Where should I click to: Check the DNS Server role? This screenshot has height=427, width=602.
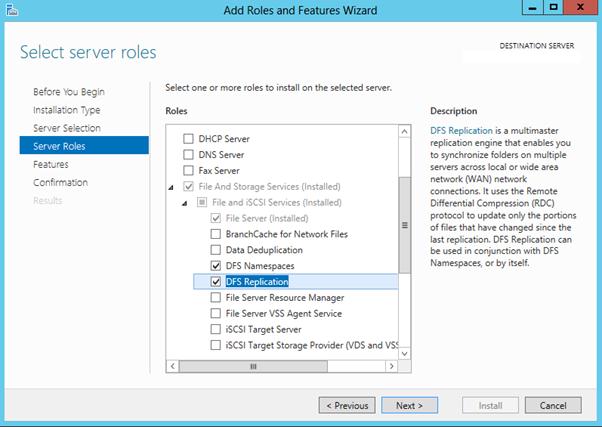click(x=188, y=155)
